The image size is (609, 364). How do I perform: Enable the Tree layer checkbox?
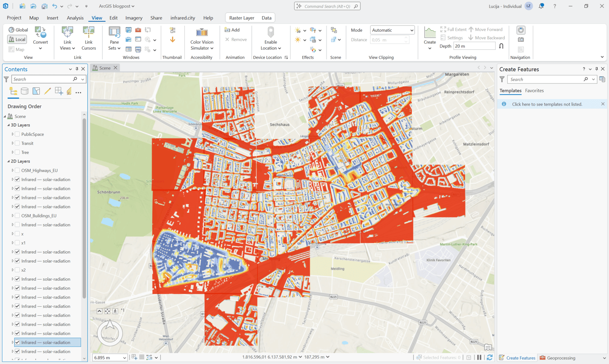tap(18, 152)
